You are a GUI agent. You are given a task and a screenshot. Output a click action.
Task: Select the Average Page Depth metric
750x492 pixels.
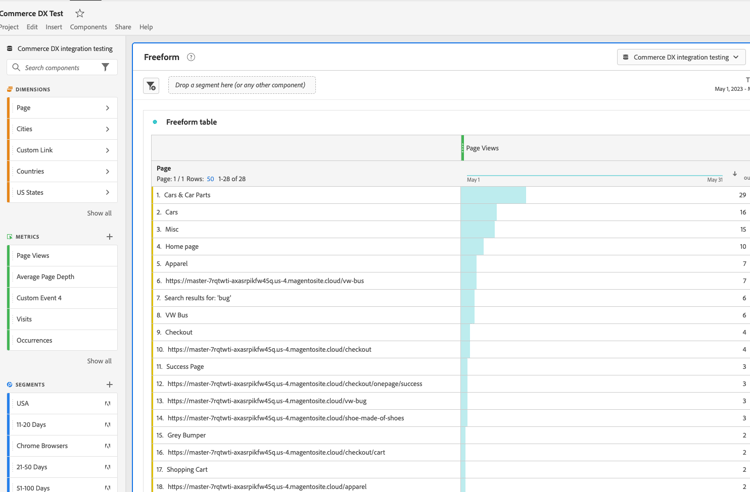pos(62,277)
